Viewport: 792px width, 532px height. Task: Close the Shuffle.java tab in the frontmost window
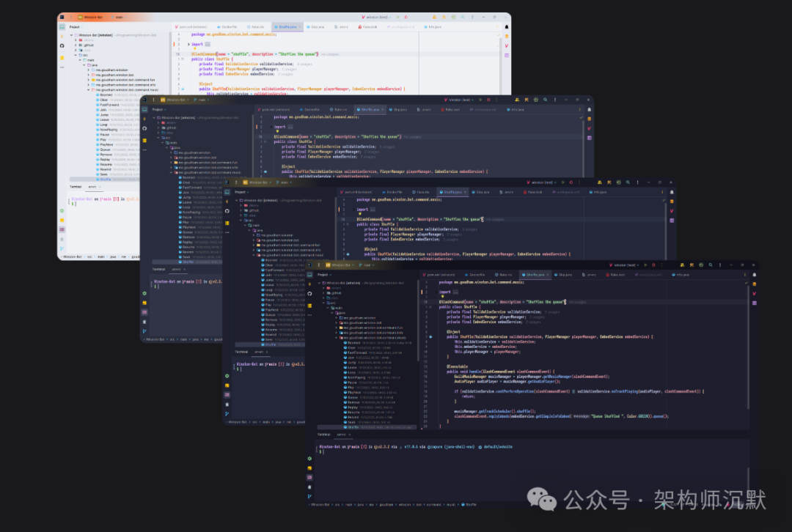pyautogui.click(x=548, y=274)
